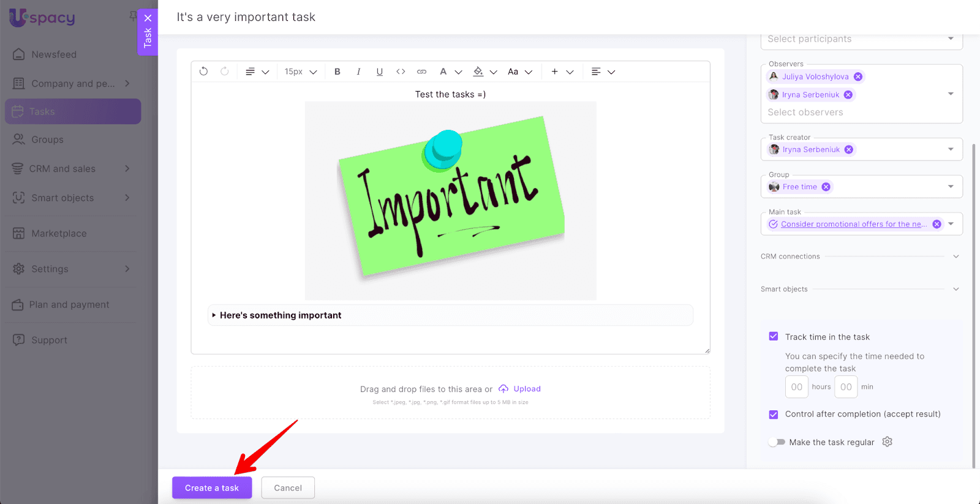The height and width of the screenshot is (504, 980).
Task: Uncheck Track time in the task
Action: click(774, 337)
